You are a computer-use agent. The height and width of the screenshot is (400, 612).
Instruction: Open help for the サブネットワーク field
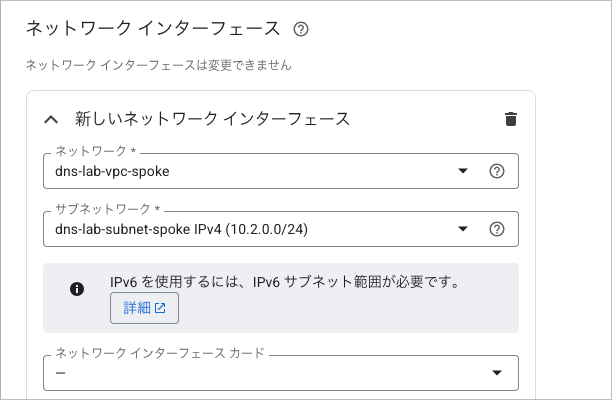[496, 229]
